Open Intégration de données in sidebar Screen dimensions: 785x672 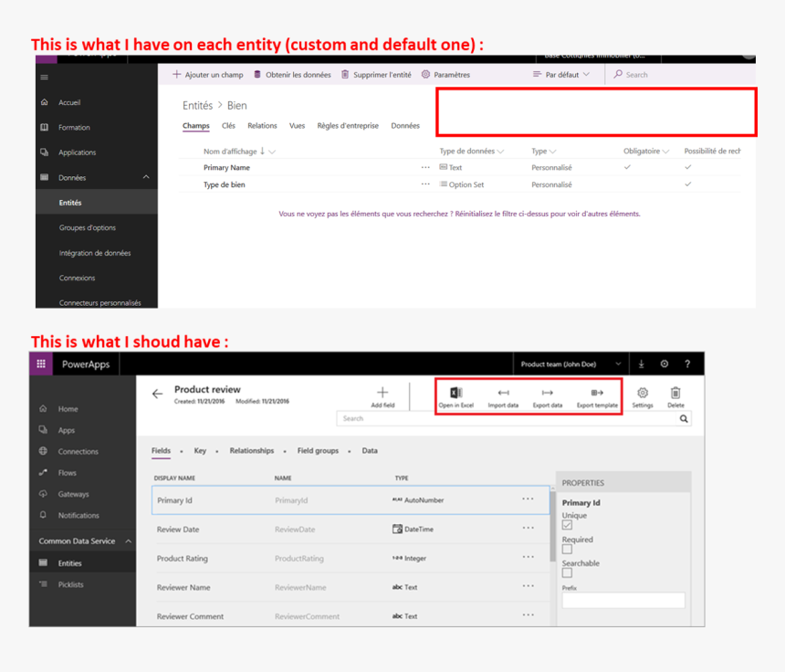tap(95, 253)
